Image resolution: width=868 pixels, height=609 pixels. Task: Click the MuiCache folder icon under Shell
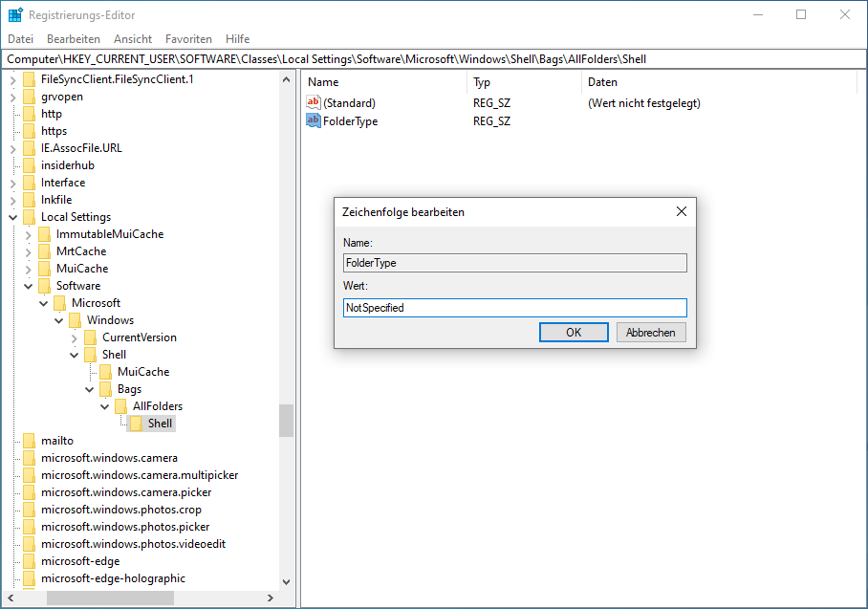(105, 372)
